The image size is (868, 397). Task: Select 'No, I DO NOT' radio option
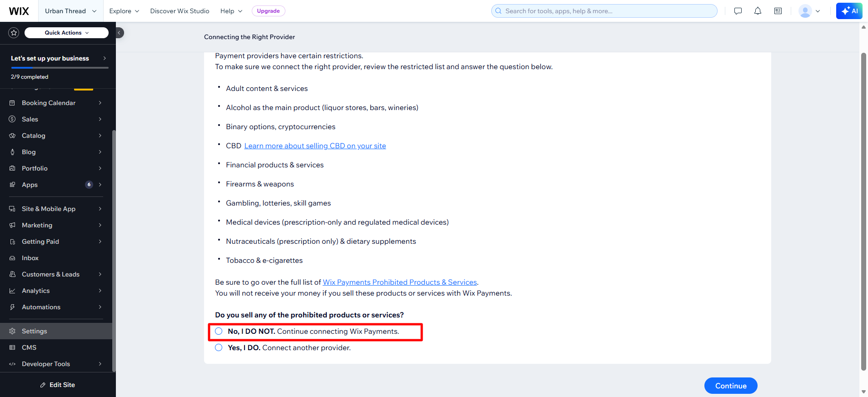tap(219, 331)
